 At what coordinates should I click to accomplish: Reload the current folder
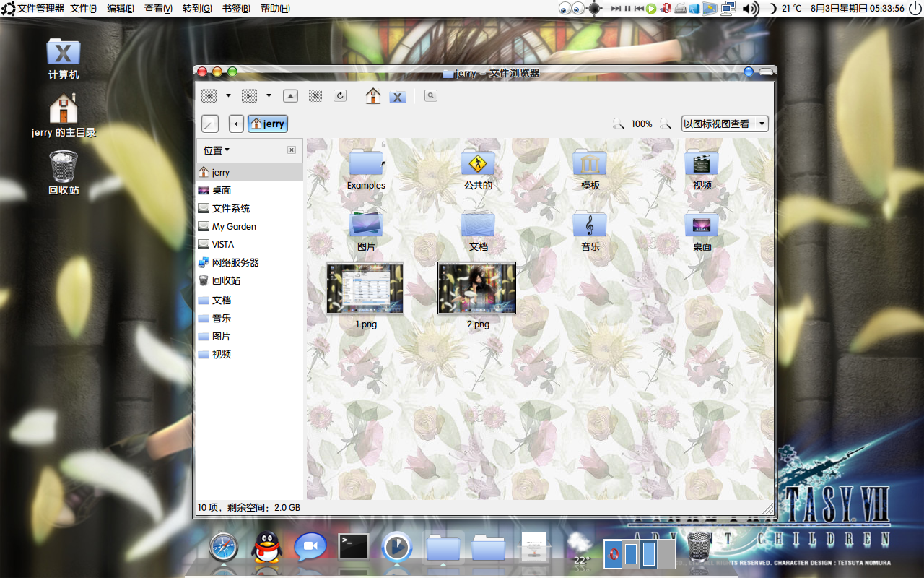pyautogui.click(x=340, y=95)
